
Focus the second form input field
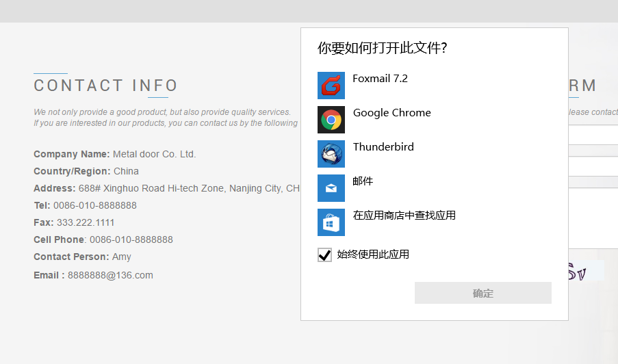pyautogui.click(x=593, y=166)
